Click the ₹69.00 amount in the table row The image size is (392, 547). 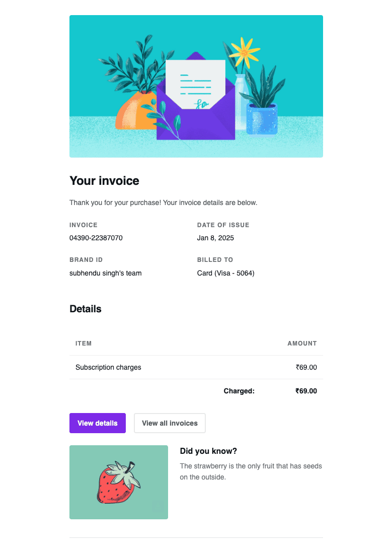[306, 367]
